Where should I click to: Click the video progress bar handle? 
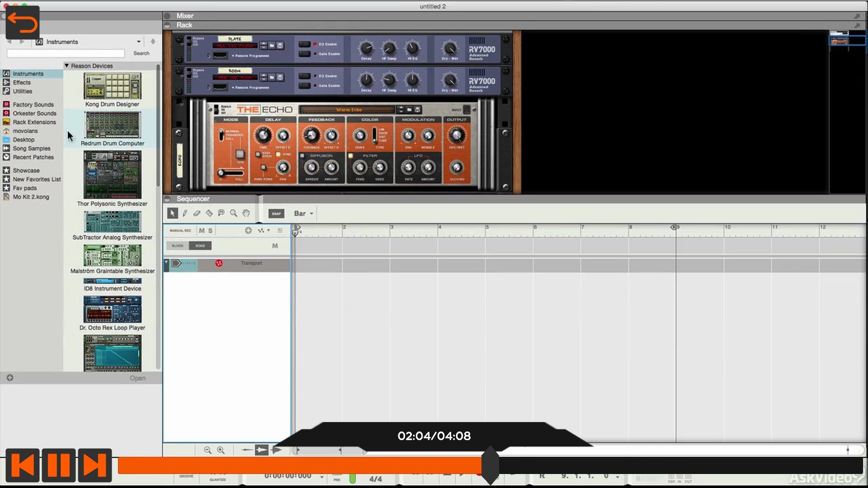490,465
